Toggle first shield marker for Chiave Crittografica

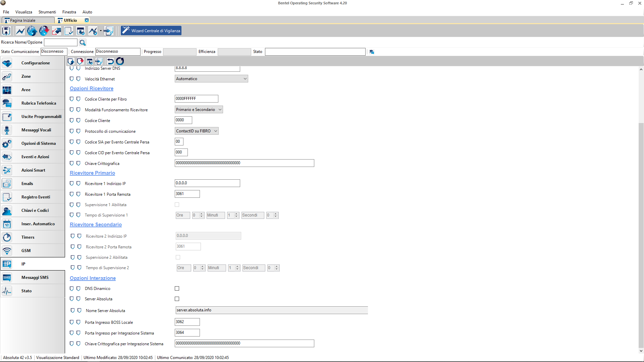(71, 163)
